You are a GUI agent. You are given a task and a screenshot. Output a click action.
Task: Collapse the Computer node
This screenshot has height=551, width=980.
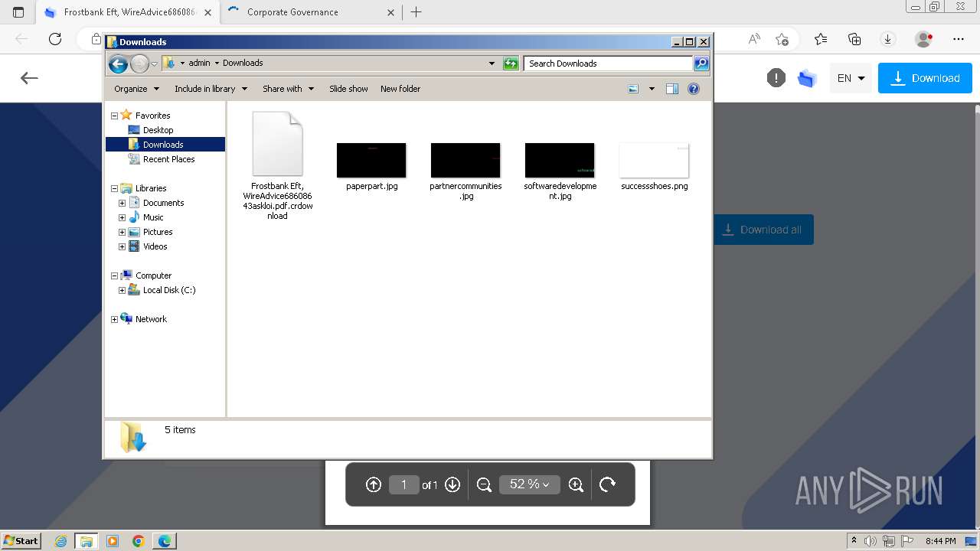click(115, 275)
